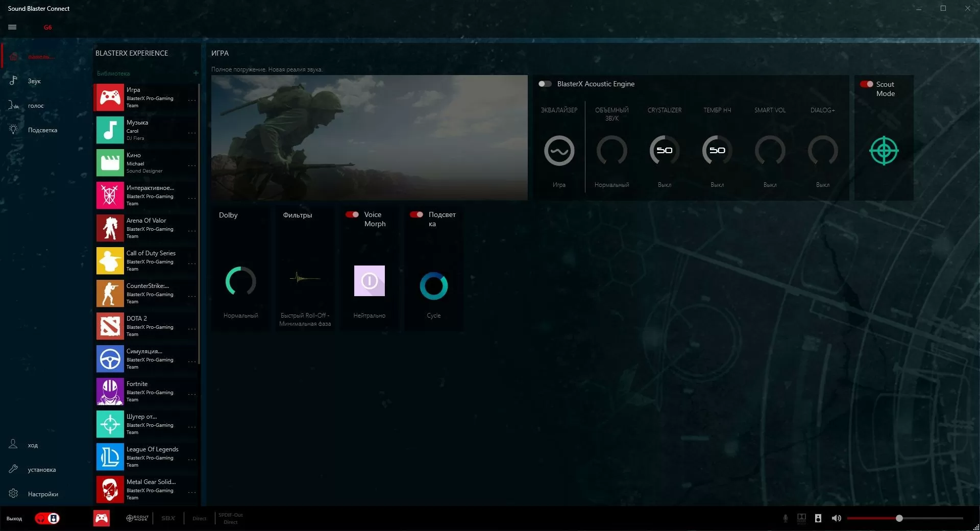The height and width of the screenshot is (531, 980).
Task: Open the Фильтры waveform filter icon
Action: tap(305, 278)
